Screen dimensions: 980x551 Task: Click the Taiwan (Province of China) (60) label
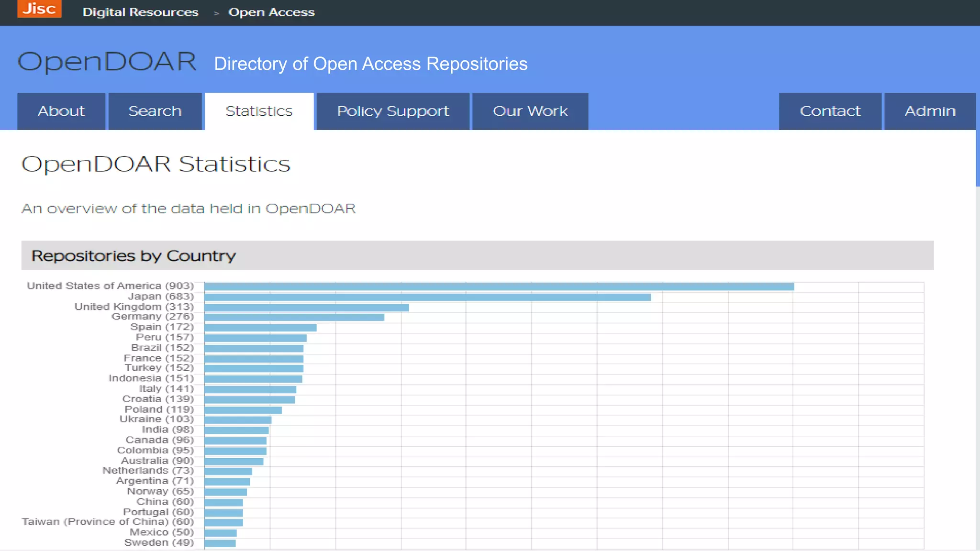point(108,522)
